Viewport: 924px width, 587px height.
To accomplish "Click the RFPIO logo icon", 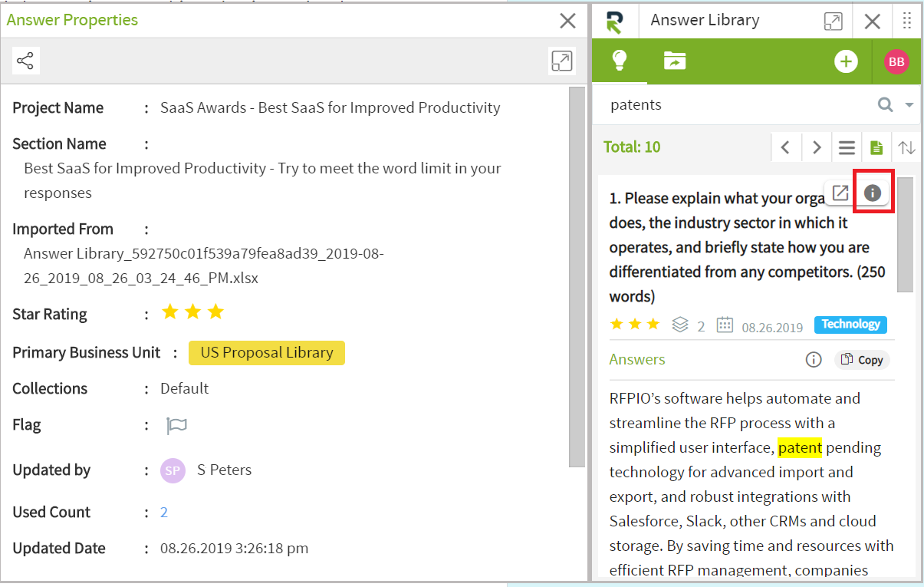I will pos(613,21).
